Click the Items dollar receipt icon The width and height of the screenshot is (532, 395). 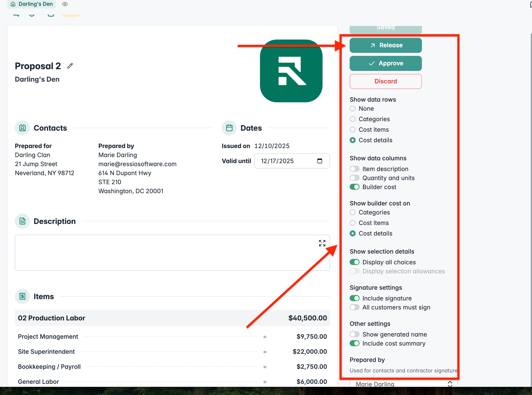point(22,296)
